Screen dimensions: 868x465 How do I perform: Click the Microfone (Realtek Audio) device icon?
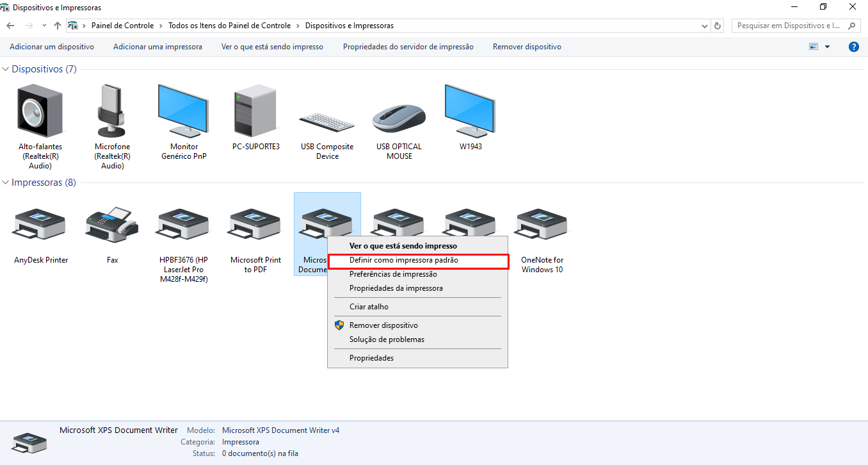[112, 111]
